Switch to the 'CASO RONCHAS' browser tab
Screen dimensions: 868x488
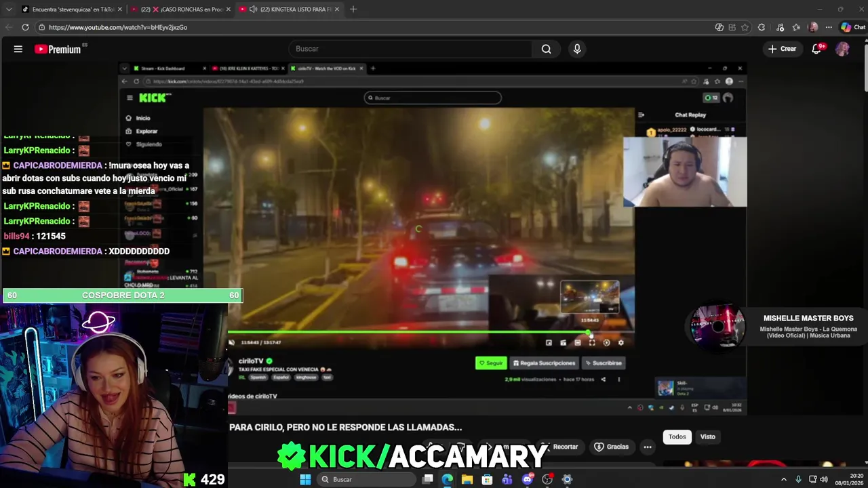[180, 9]
